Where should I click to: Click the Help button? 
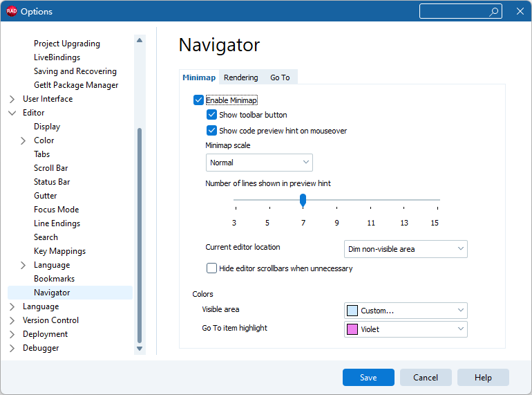(483, 377)
